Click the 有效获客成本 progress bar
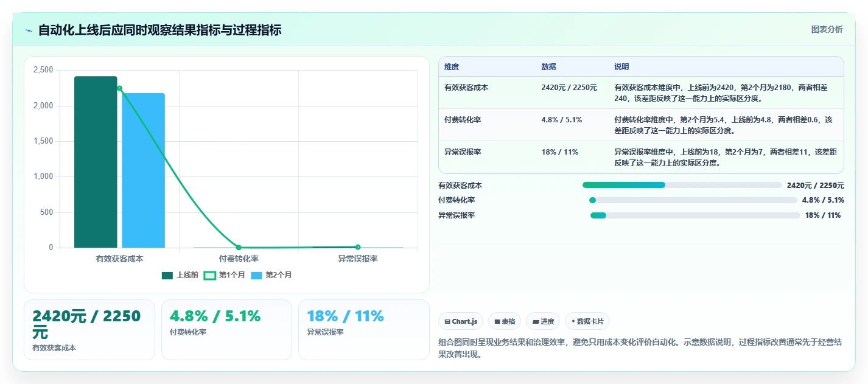The height and width of the screenshot is (384, 868). pyautogui.click(x=682, y=185)
